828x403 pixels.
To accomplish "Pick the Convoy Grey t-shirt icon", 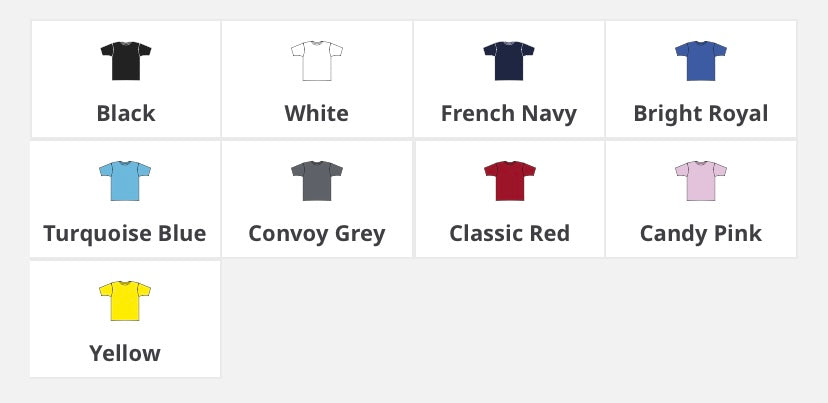I will 317,181.
